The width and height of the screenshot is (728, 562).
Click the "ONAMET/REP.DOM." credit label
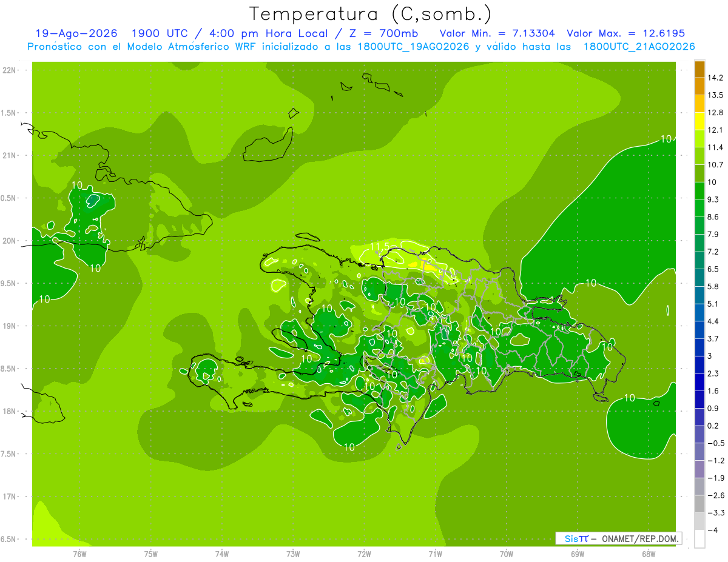(x=639, y=538)
